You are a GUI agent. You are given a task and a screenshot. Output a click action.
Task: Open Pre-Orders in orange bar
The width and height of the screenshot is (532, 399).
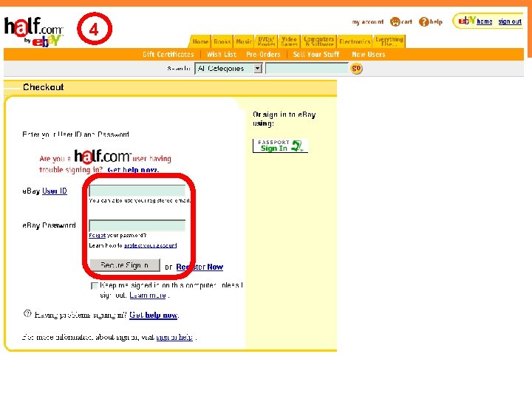pyautogui.click(x=263, y=54)
